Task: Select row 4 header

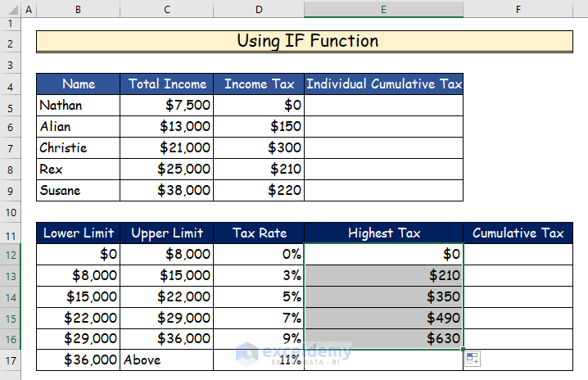Action: click(x=9, y=84)
